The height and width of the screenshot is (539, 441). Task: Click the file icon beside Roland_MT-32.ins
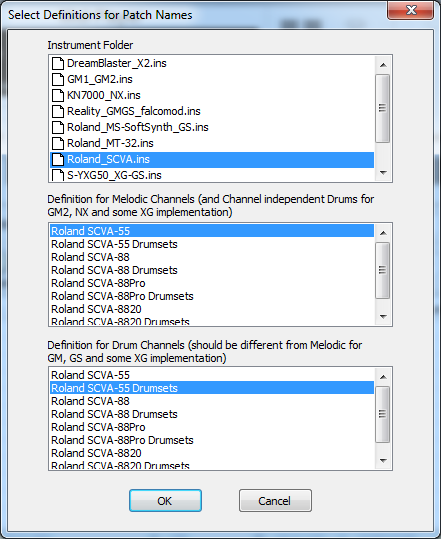[x=58, y=143]
